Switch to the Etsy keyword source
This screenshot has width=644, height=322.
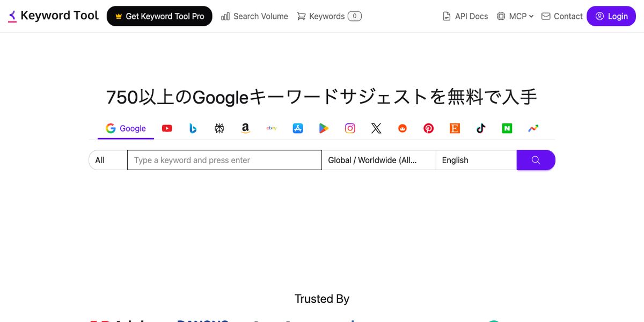click(455, 128)
